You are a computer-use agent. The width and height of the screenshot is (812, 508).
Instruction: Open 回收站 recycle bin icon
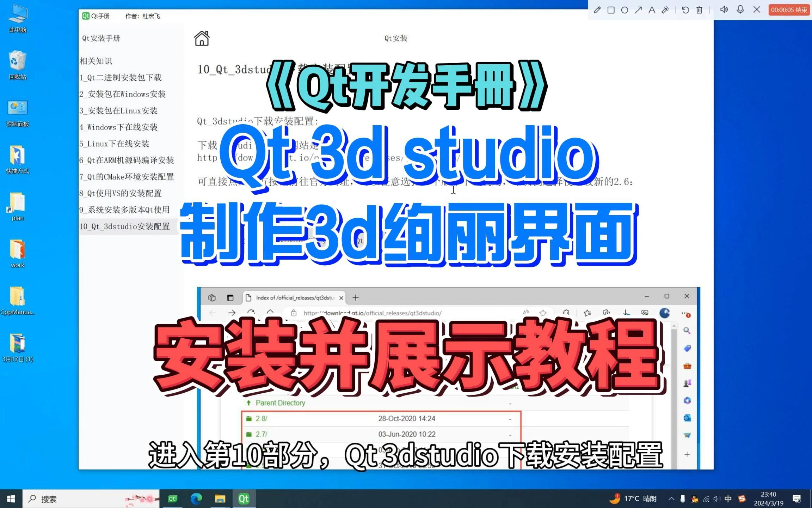click(18, 66)
